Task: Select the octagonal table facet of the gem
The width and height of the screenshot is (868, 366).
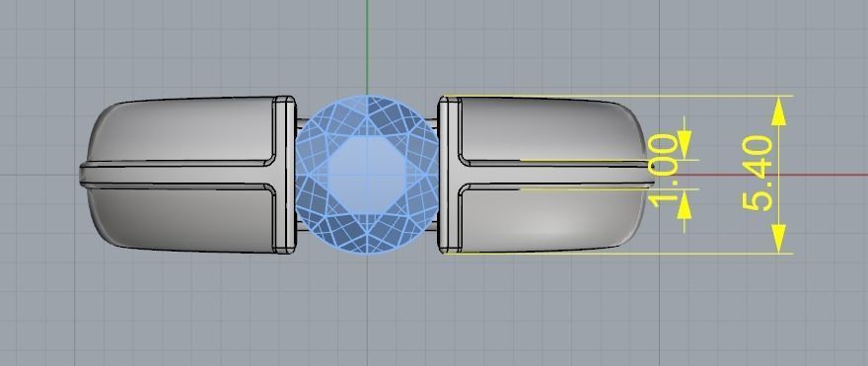Action: click(366, 175)
